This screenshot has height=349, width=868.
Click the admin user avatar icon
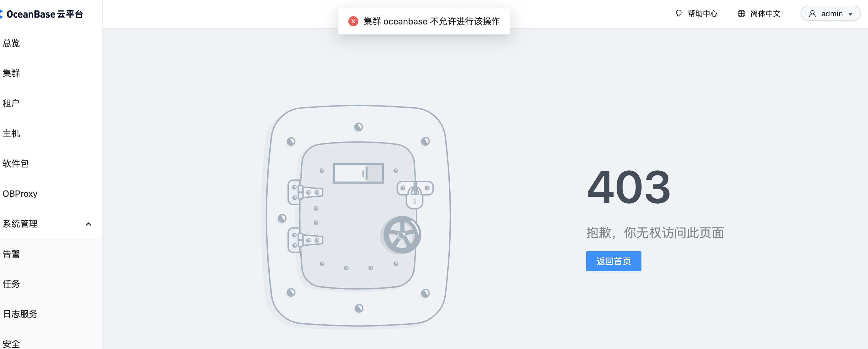812,13
